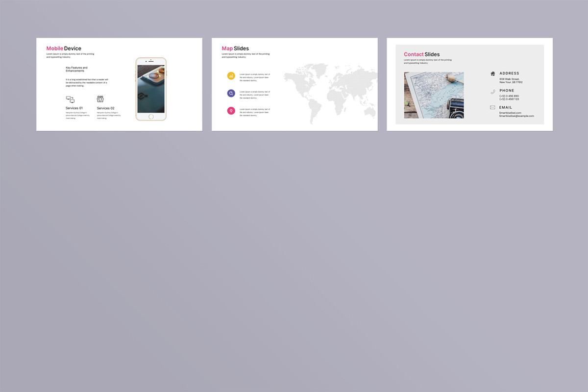Select the smartphone mockup image
Screen dimensions: 588x392
click(x=151, y=88)
